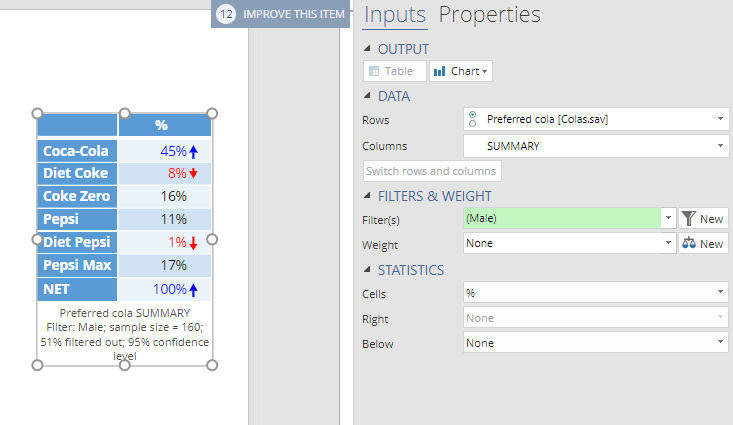
Task: Select the Coke Zero row label
Action: coord(77,196)
